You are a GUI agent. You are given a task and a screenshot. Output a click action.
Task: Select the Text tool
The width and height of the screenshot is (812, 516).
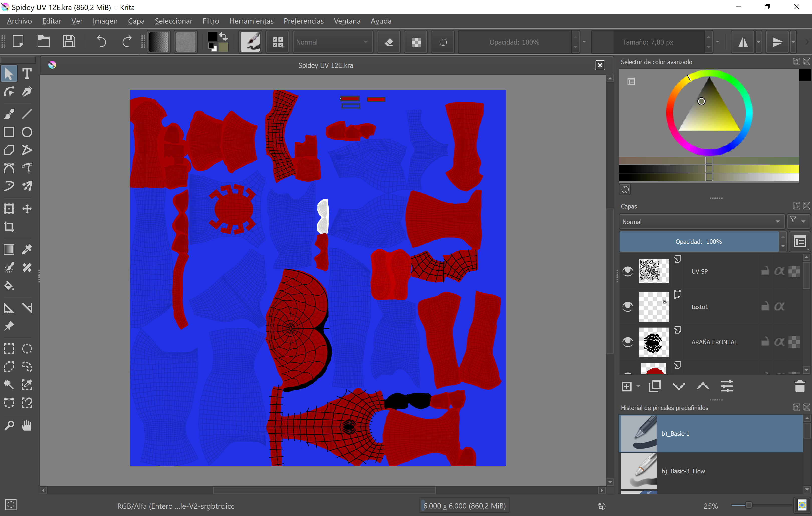[x=27, y=73]
